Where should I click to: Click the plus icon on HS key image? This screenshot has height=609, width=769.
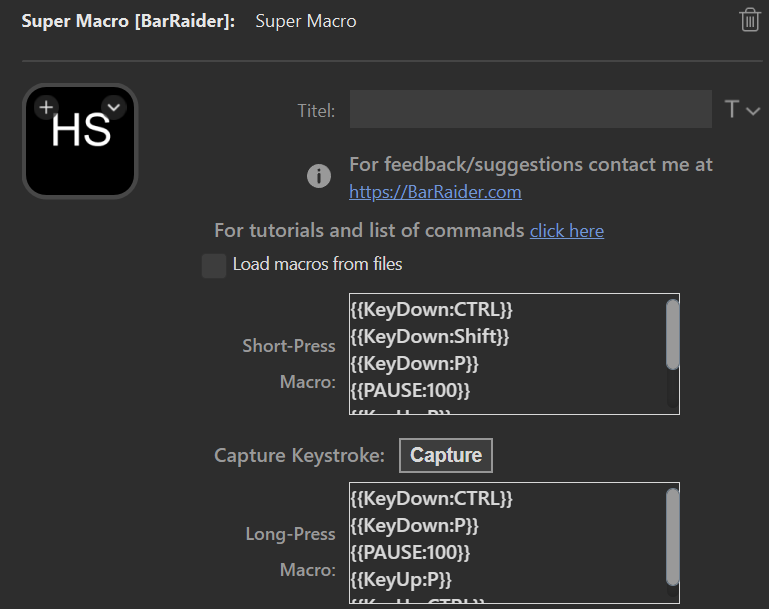46,106
